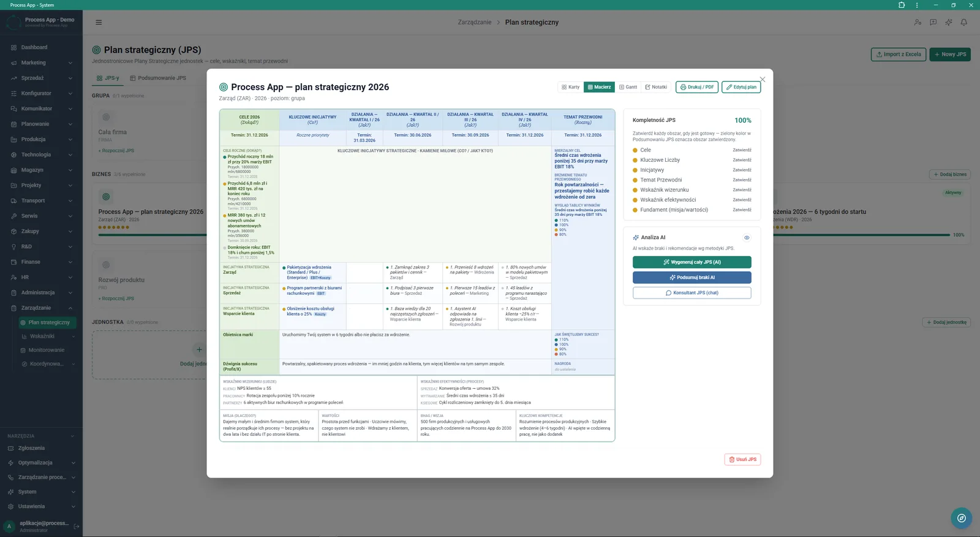980x537 pixels.
Task: Click the Komunikator sidebar icon
Action: (13, 109)
